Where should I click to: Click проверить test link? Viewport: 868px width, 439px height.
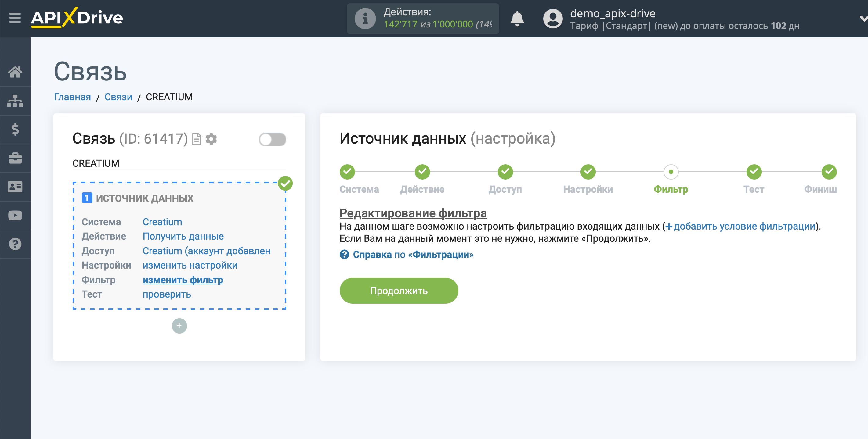click(x=167, y=294)
